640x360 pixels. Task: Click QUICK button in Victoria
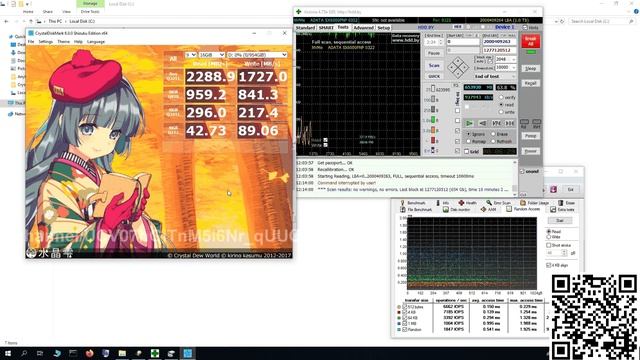pyautogui.click(x=434, y=76)
